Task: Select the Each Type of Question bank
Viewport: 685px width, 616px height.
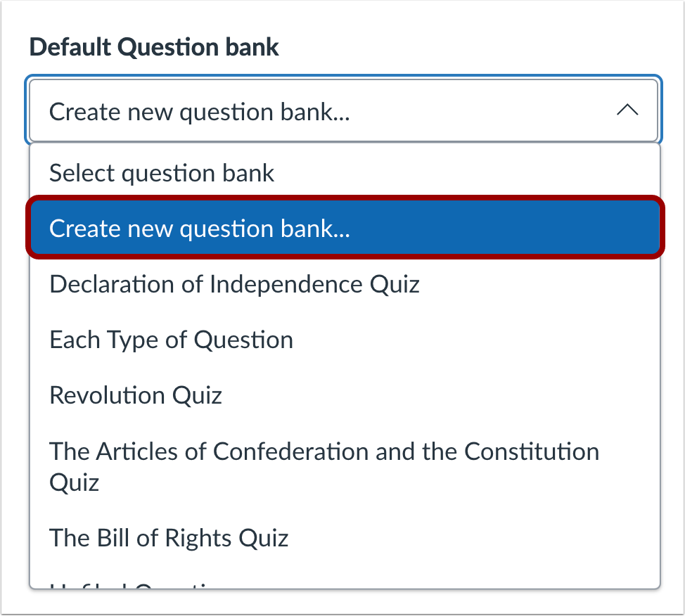Action: click(171, 340)
